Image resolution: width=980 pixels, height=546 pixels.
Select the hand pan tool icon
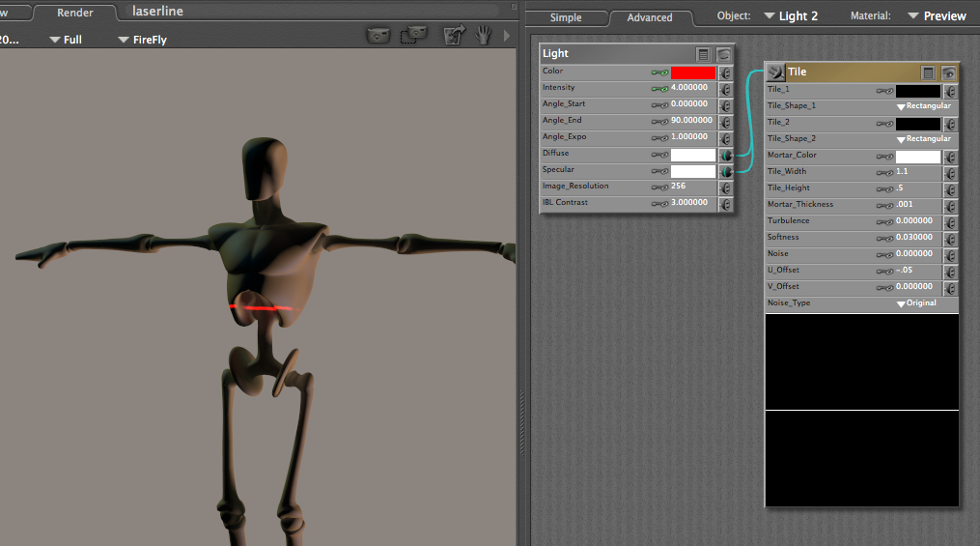(x=483, y=36)
